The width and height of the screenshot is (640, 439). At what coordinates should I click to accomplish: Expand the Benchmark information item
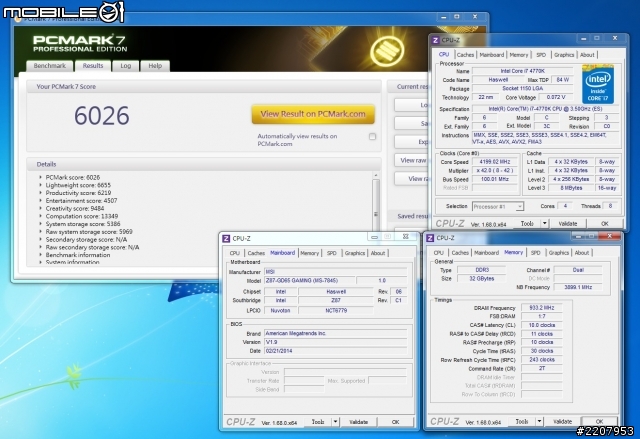pos(40,255)
